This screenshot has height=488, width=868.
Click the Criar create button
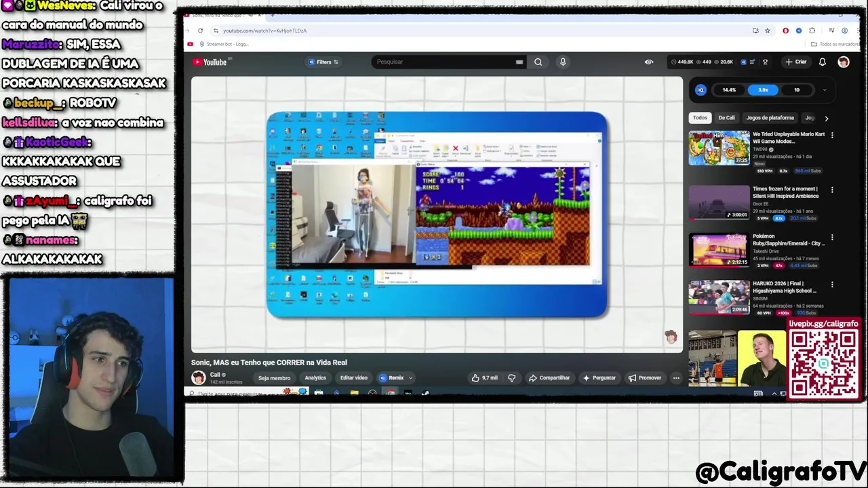[795, 62]
